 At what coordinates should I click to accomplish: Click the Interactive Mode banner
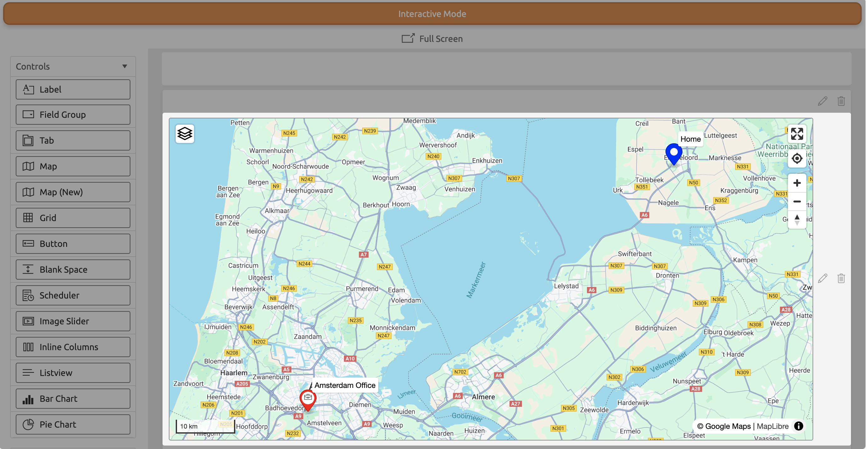tap(432, 14)
